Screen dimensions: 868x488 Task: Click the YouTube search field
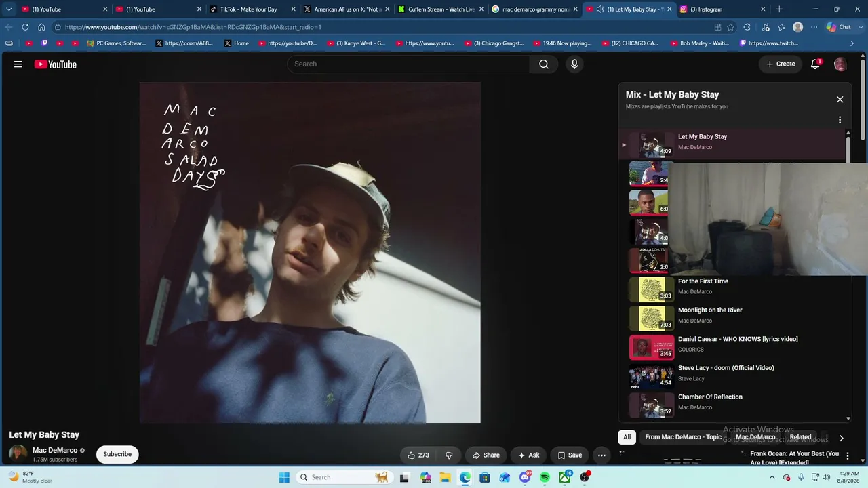(x=408, y=64)
